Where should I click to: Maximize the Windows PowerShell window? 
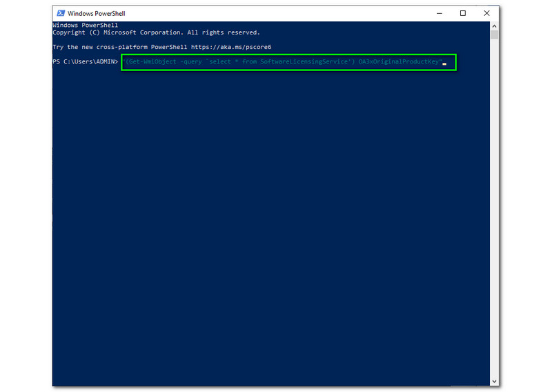(463, 13)
